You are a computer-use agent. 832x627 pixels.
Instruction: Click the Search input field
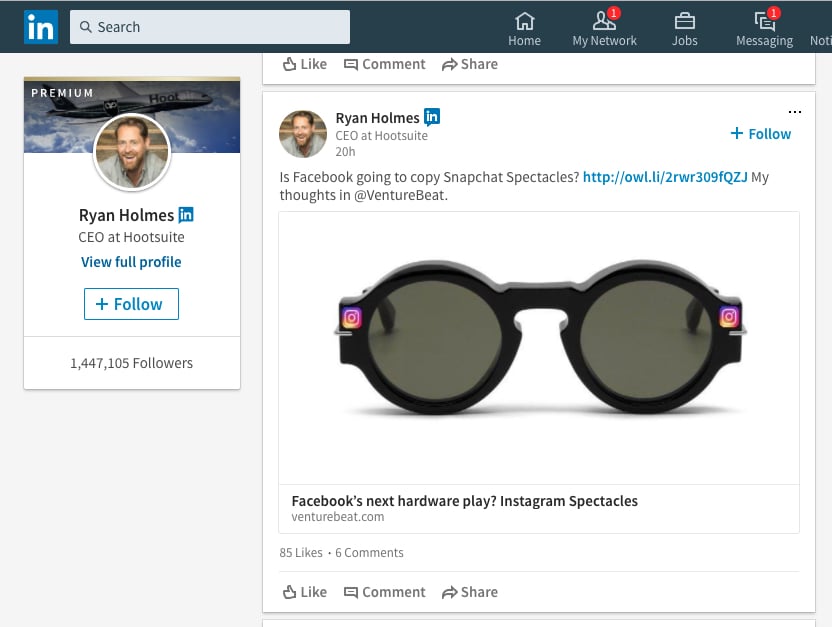tap(210, 27)
